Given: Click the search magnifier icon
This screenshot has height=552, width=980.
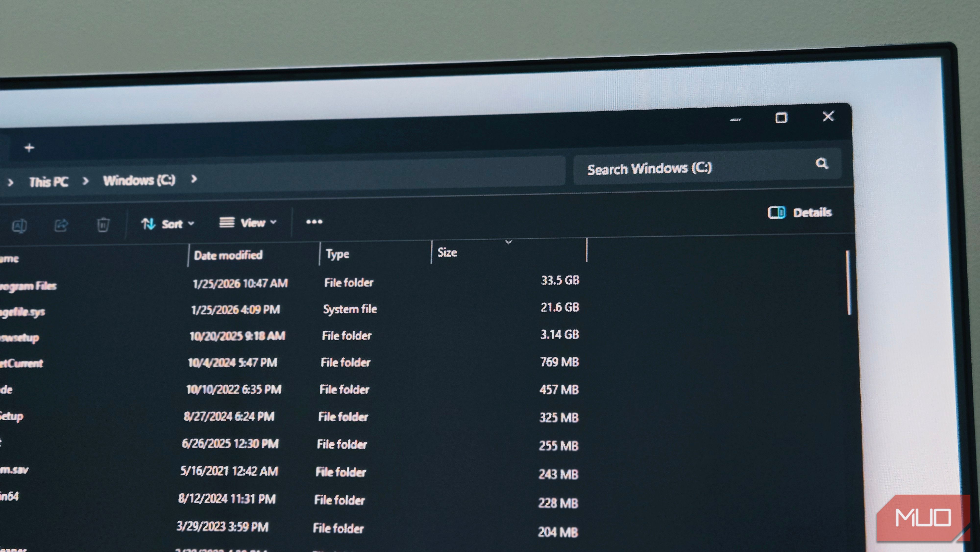Looking at the screenshot, I should (x=822, y=164).
